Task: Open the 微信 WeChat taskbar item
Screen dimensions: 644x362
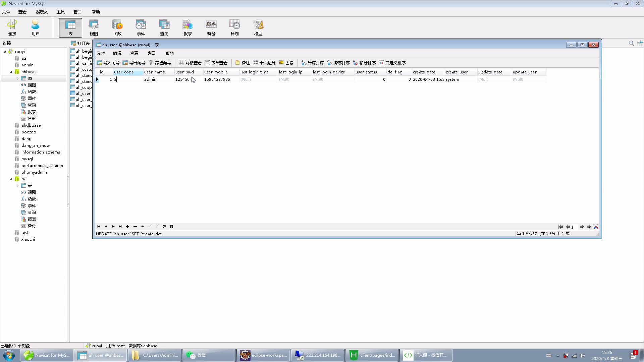Action: (x=208, y=355)
